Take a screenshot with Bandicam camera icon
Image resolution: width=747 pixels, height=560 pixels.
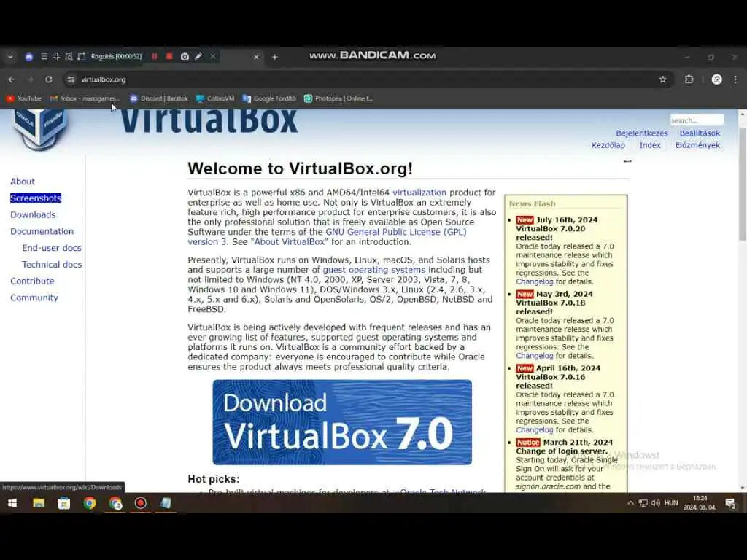click(185, 57)
